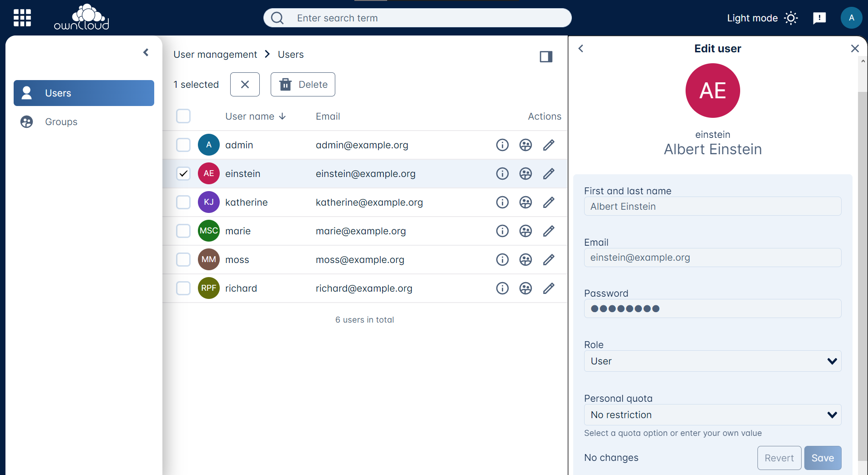Select the katherine user checkbox

coord(183,202)
